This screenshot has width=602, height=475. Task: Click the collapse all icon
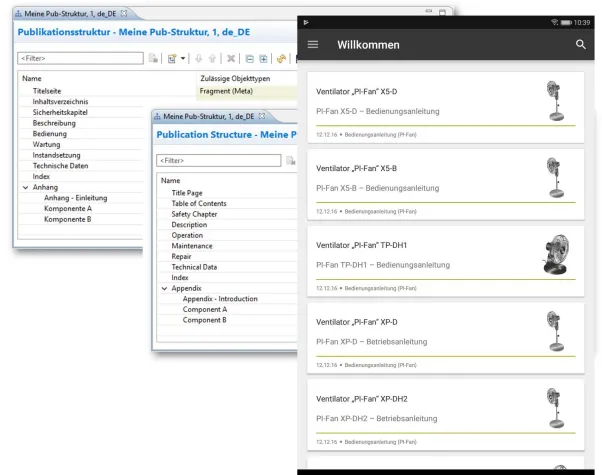[x=250, y=59]
